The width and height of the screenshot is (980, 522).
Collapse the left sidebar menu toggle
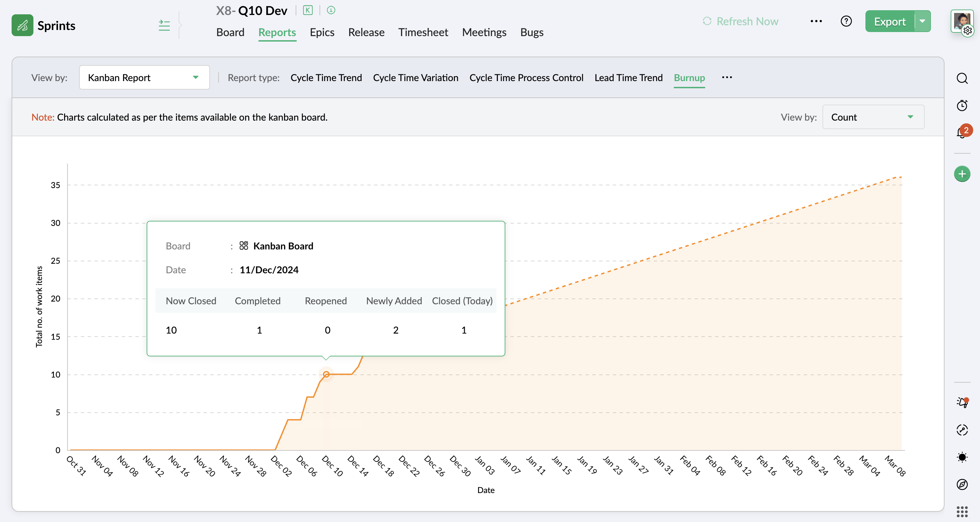tap(164, 26)
